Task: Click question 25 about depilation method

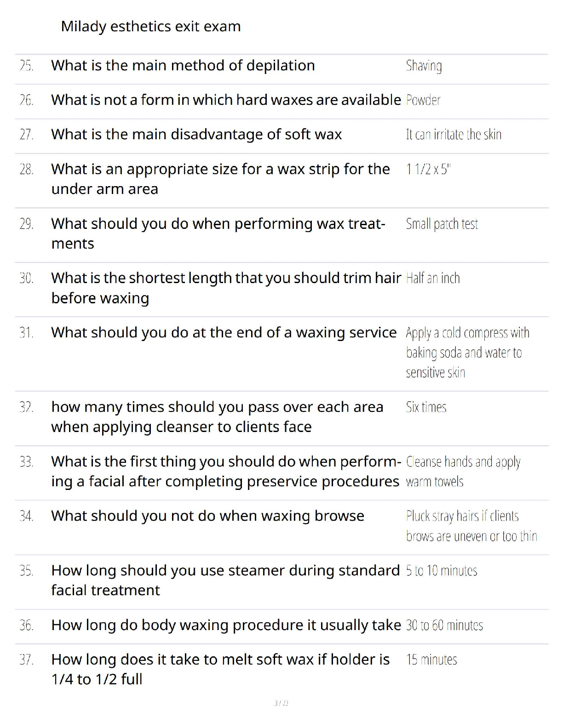Action: point(183,66)
